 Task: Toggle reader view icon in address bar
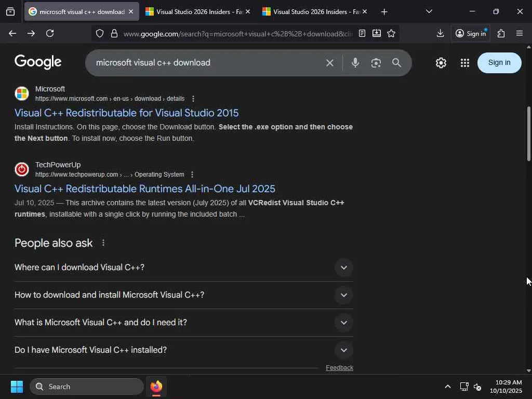pos(362,33)
